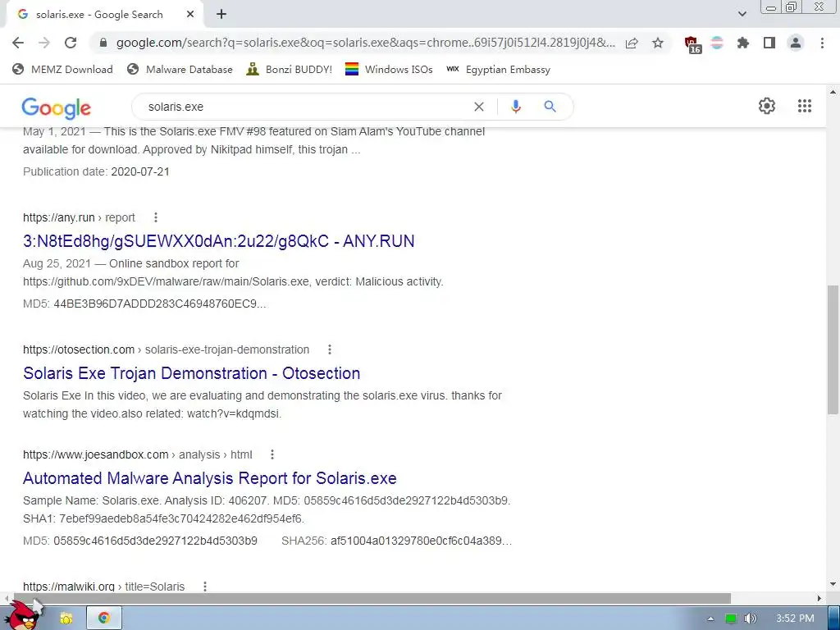Screen dimensions: 840x630
Task: Click into the solaris.exe search field
Action: [305, 107]
